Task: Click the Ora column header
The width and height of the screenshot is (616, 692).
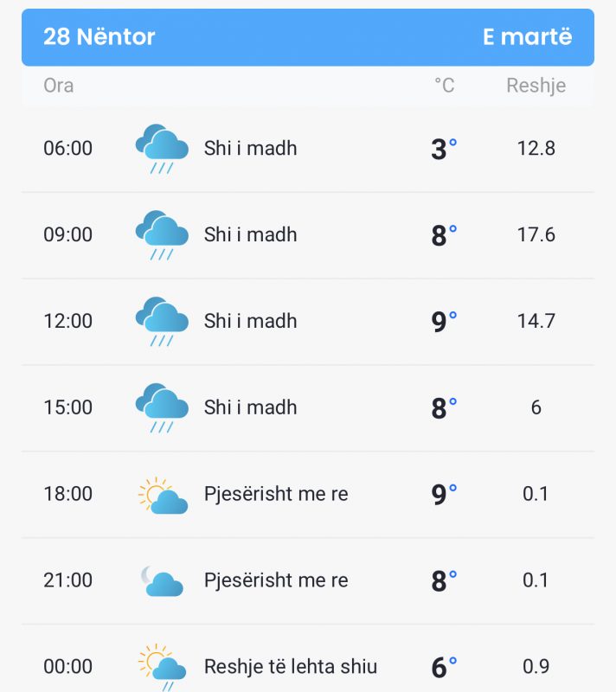Action: pos(58,86)
